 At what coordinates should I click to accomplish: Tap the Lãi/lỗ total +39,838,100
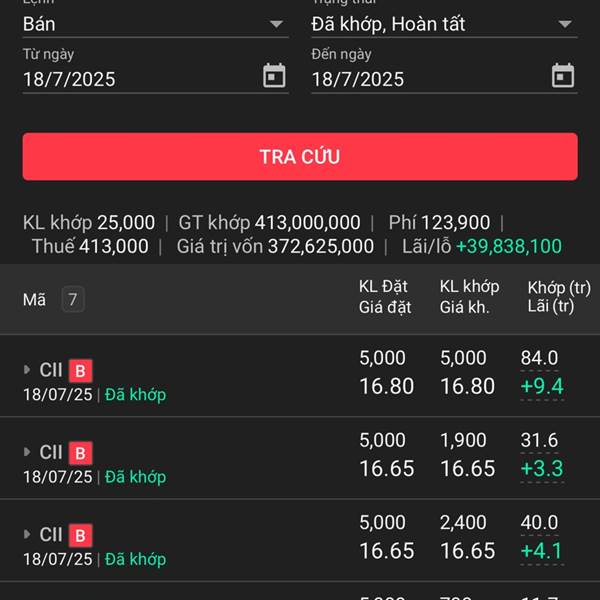pyautogui.click(x=509, y=246)
